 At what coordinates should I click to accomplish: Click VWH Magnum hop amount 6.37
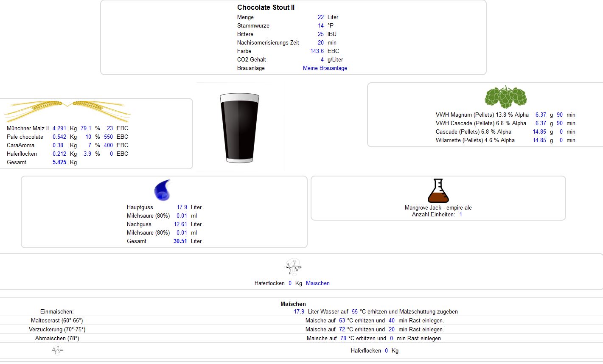pyautogui.click(x=540, y=115)
